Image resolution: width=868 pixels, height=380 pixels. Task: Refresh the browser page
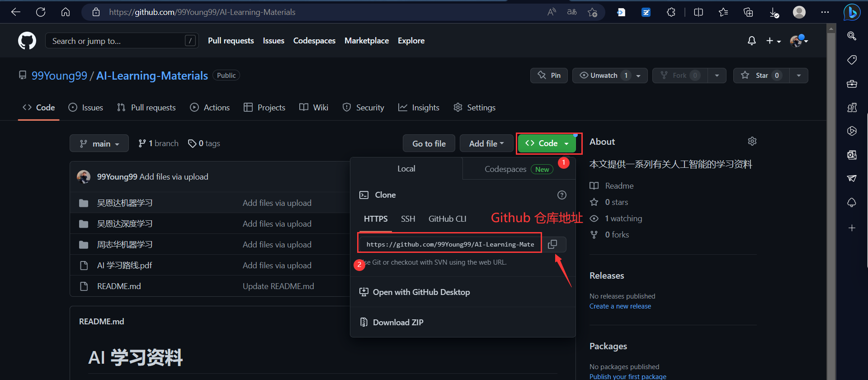(x=41, y=12)
